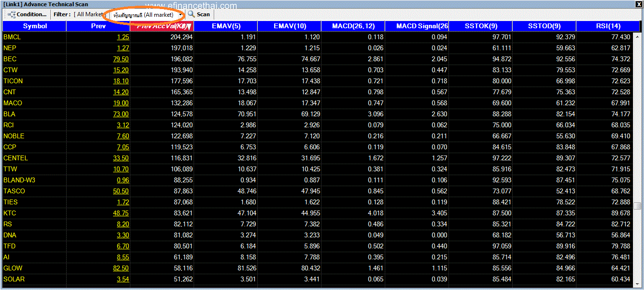Click CENTEL accumulated value 116,831
644x290 pixels.
[181, 158]
